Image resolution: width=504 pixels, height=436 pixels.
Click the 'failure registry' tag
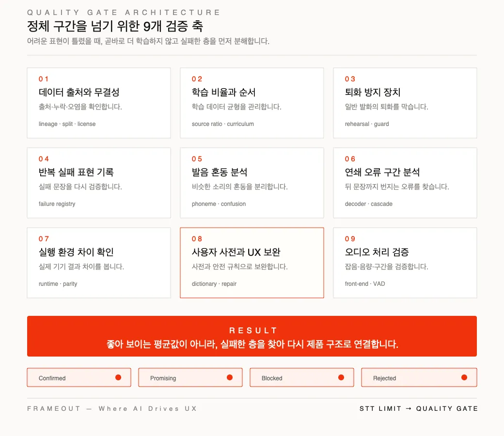(57, 204)
